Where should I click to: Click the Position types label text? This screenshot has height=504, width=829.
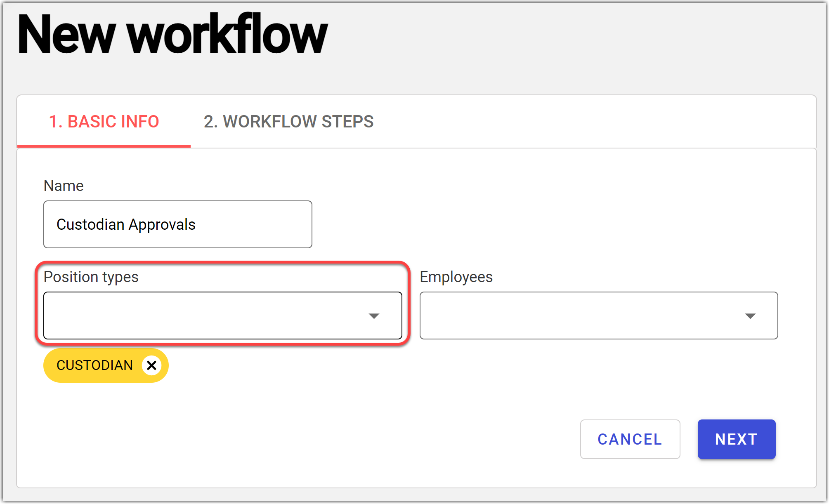coord(91,277)
